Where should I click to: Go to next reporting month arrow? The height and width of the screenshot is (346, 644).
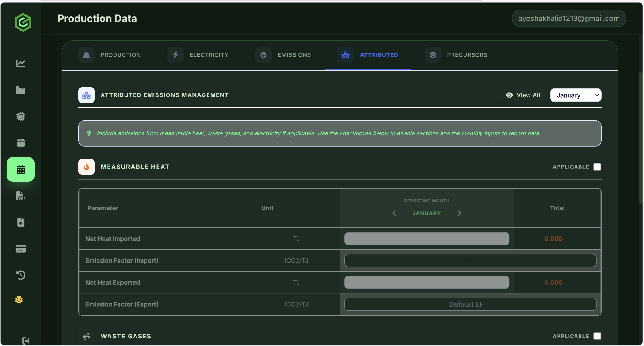pos(459,213)
